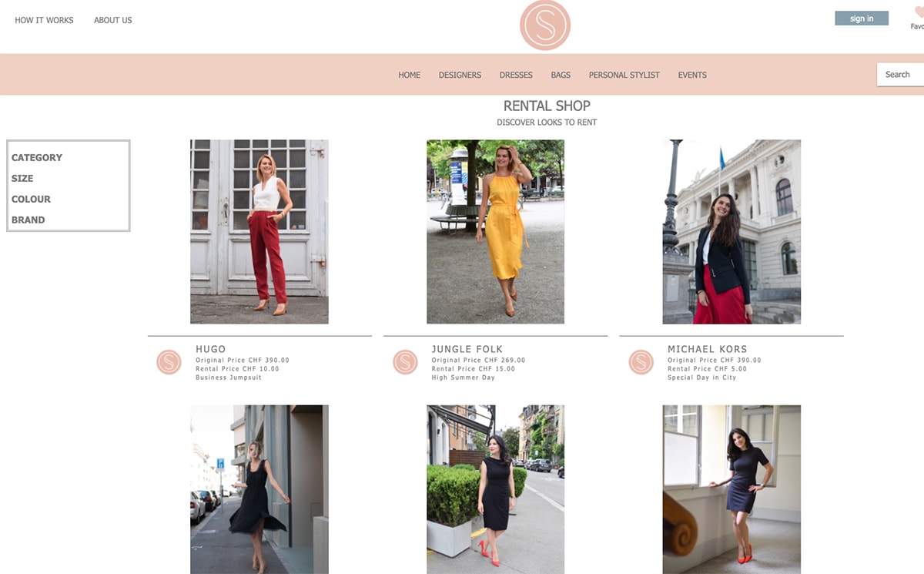Expand the SIZE filter
Screen dimensions: 924x574
click(x=22, y=178)
